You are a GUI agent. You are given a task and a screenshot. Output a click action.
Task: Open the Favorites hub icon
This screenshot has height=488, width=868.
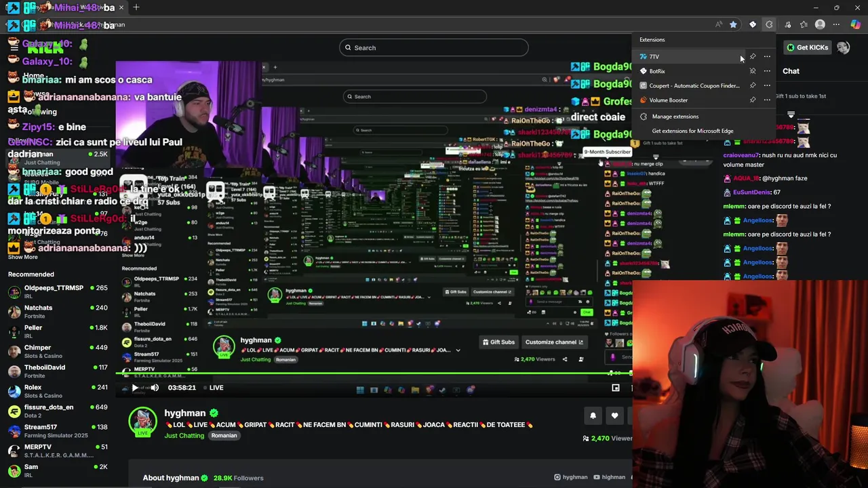pos(804,24)
